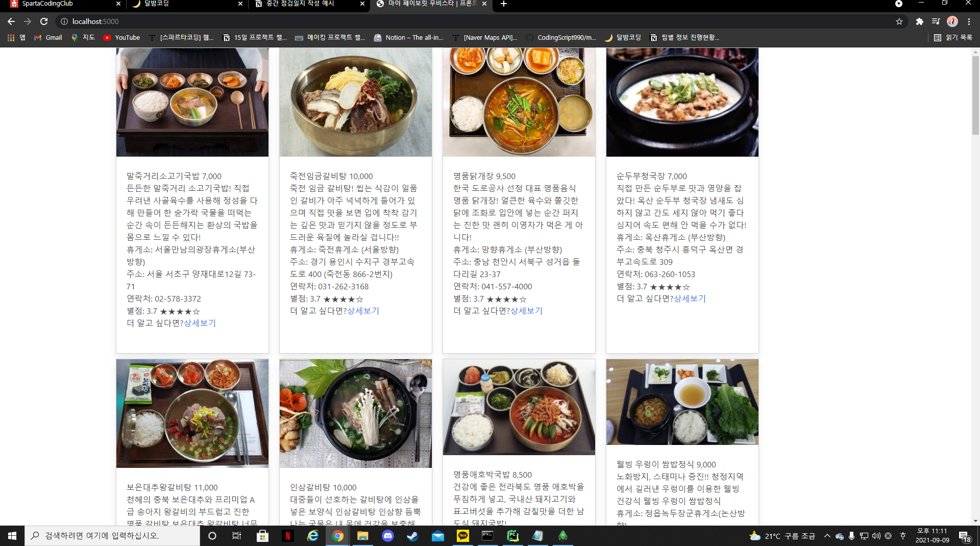Close the SpartaCodingClub tab
The height and width of the screenshot is (546, 980).
pos(118,4)
